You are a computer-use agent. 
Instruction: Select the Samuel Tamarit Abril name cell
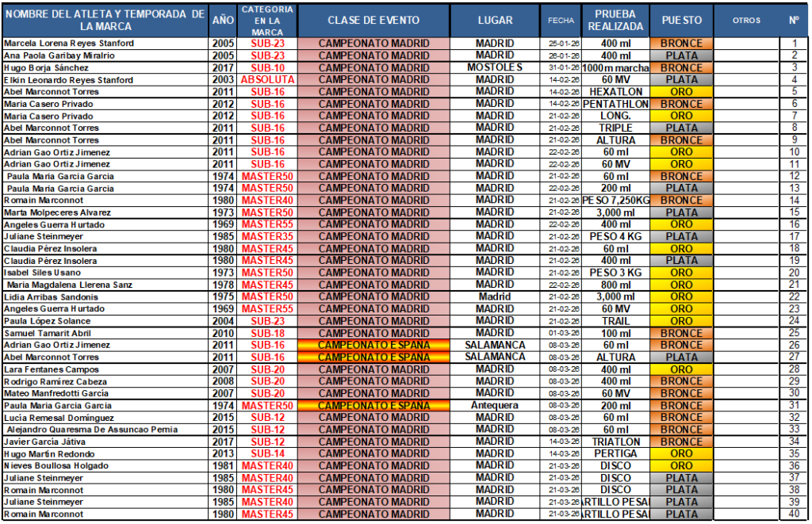pyautogui.click(x=105, y=333)
